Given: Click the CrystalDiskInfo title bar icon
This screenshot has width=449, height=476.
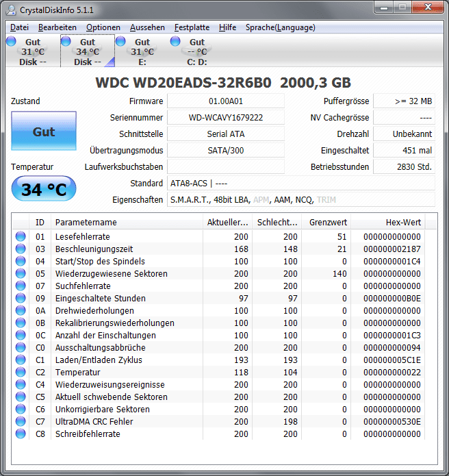Looking at the screenshot, I should click(11, 10).
